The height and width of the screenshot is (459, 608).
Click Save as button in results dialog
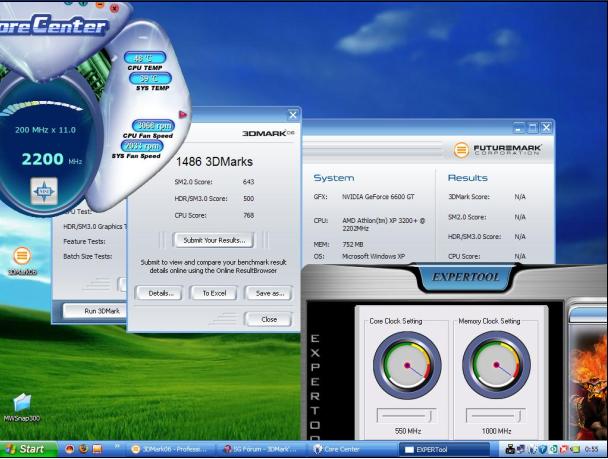268,293
